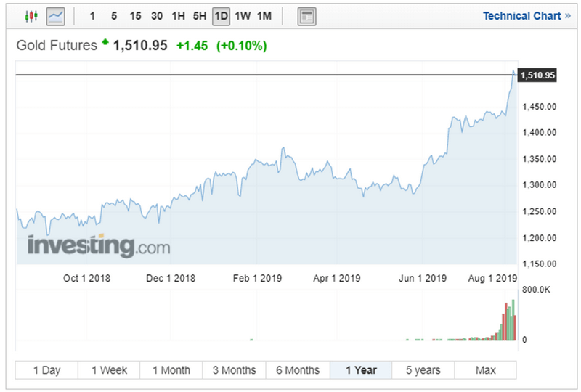Switch to candlestick chart type icon
The width and height of the screenshot is (581, 392).
tap(31, 15)
